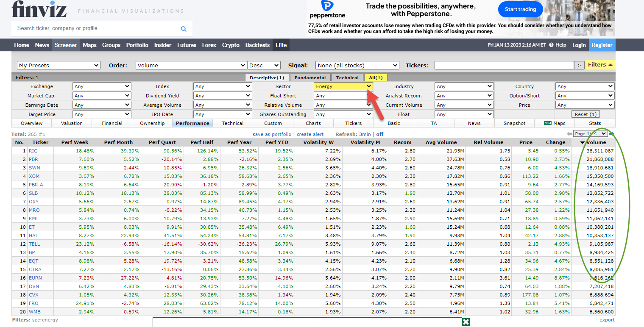Screen dimensions: 644x327
Task: Sort by Perf Week column header
Action: pyautogui.click(x=75, y=142)
